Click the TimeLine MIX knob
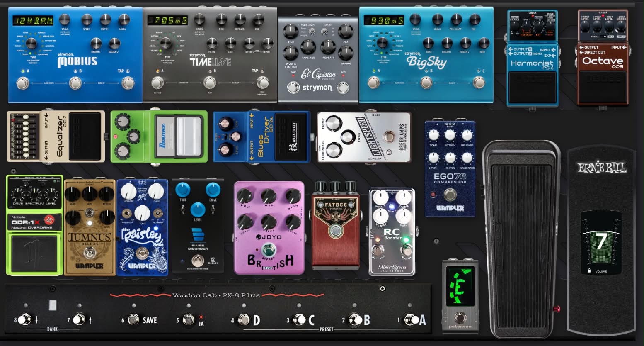 258,19
